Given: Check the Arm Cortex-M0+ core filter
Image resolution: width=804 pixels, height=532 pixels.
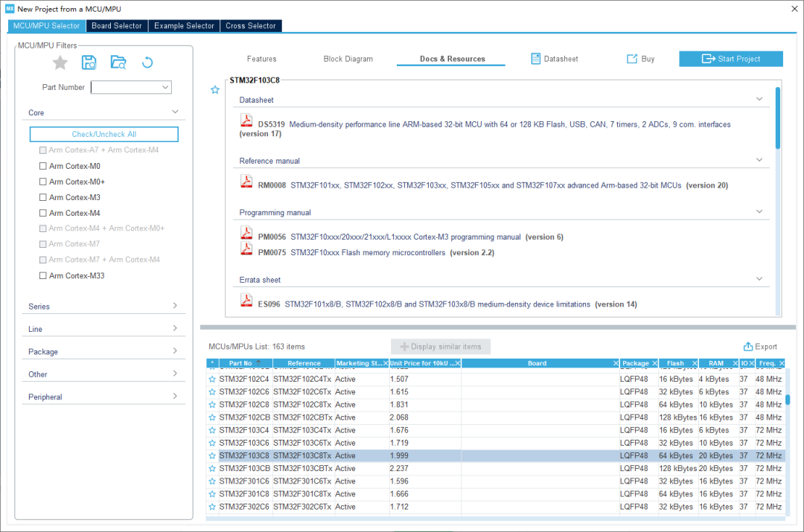Looking at the screenshot, I should coord(43,182).
